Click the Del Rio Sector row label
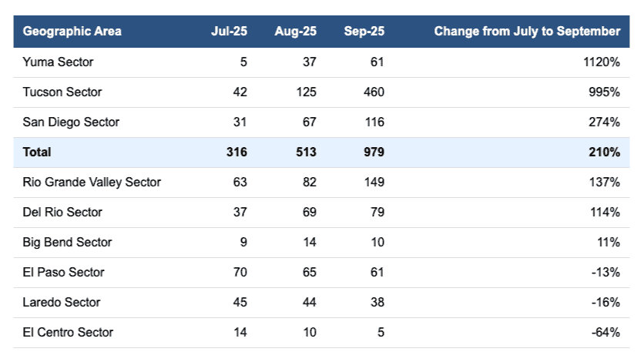The image size is (644, 362). click(x=62, y=213)
